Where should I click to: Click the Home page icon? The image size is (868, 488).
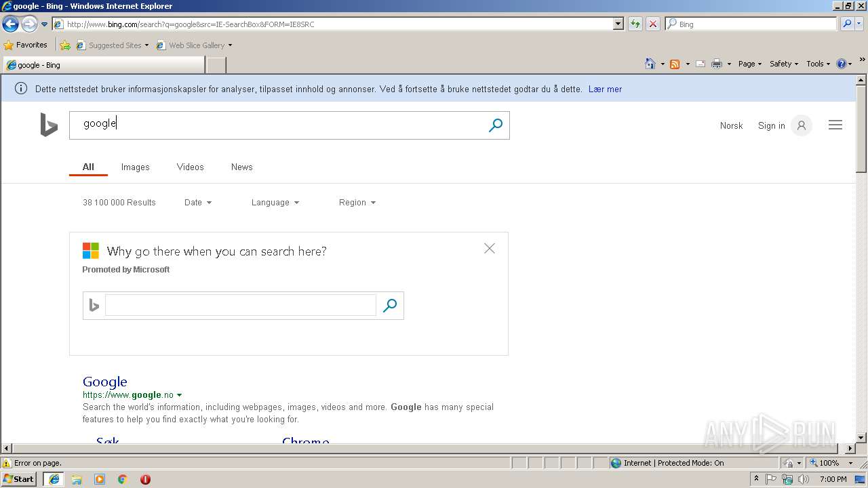pyautogui.click(x=650, y=64)
